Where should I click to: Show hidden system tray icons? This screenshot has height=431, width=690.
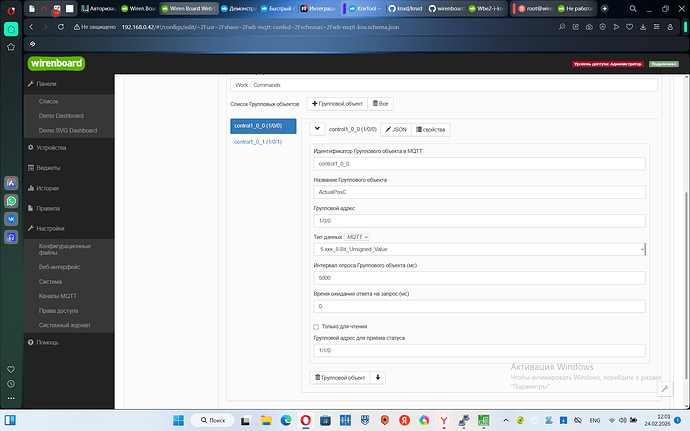(506, 420)
